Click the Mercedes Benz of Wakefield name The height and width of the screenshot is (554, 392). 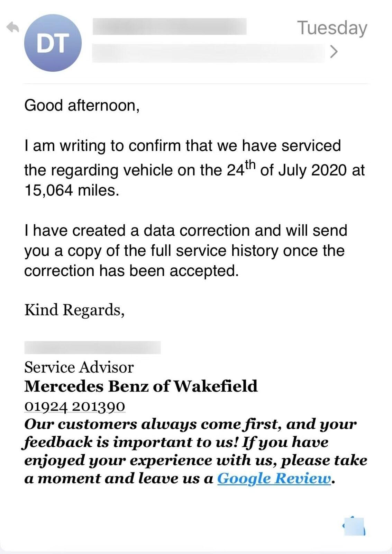click(x=141, y=386)
